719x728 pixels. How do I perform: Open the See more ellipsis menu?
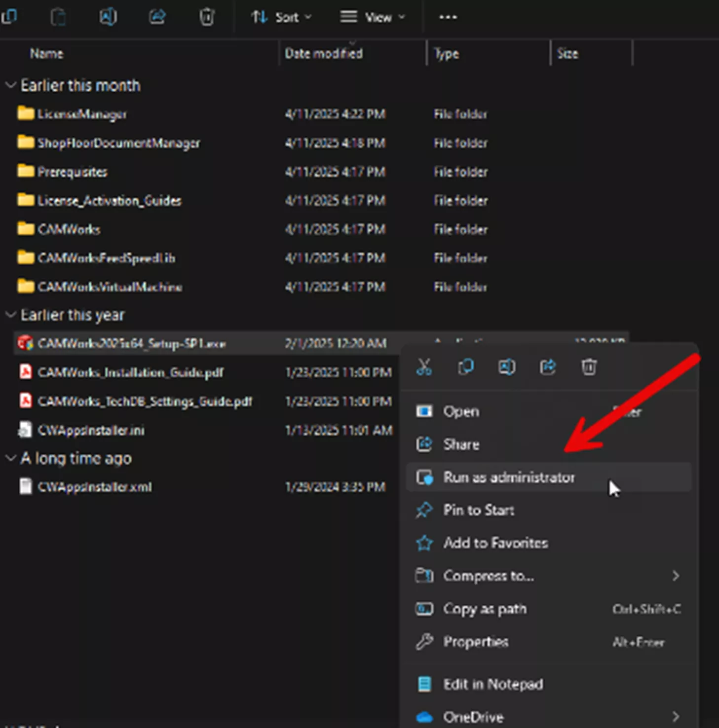pyautogui.click(x=448, y=18)
